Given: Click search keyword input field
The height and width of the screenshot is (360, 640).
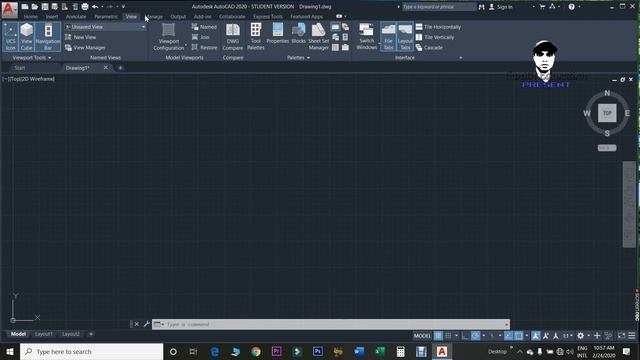Looking at the screenshot, I should pyautogui.click(x=439, y=7).
